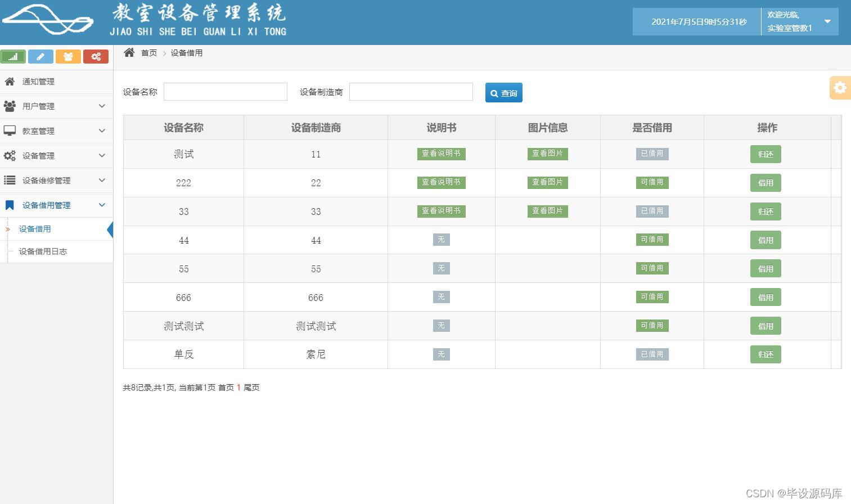Click the blue pencil edit shortcut icon
The image size is (851, 504).
click(x=40, y=56)
